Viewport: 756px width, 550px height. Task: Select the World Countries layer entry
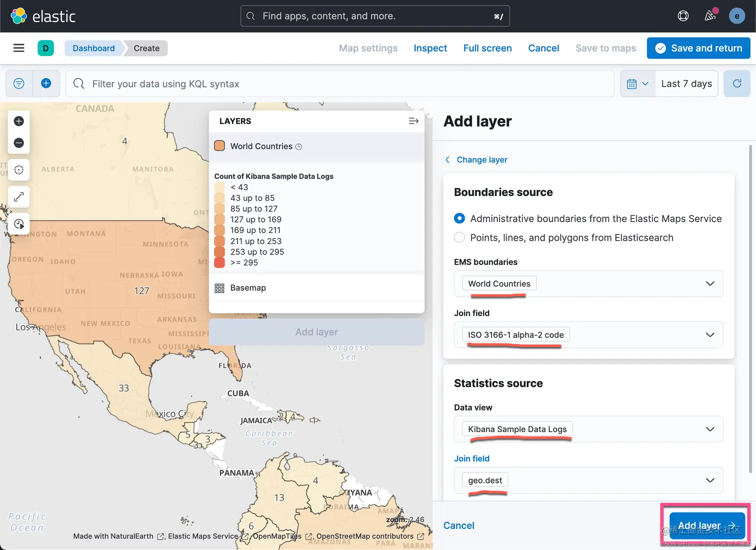point(316,146)
